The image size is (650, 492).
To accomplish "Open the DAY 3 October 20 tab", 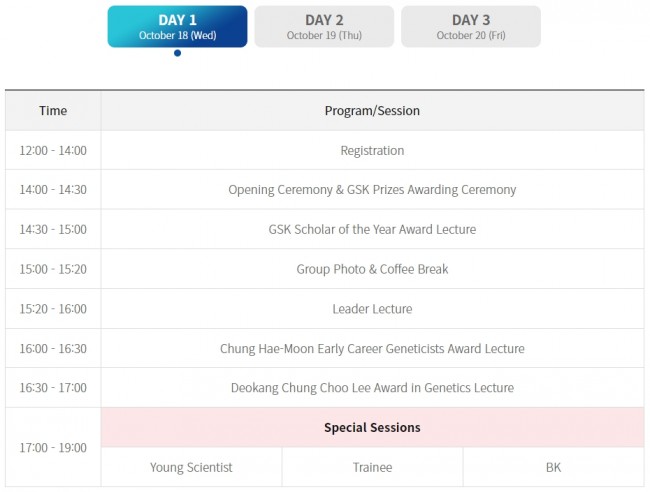I will (471, 27).
